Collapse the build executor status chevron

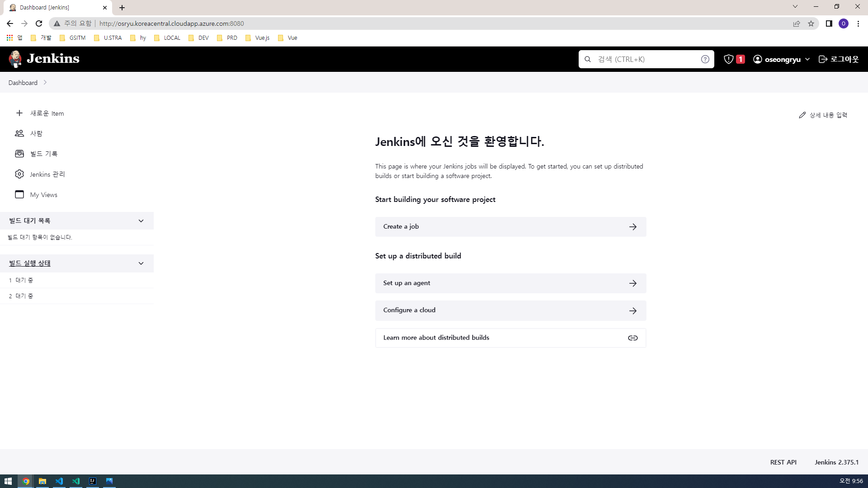141,263
